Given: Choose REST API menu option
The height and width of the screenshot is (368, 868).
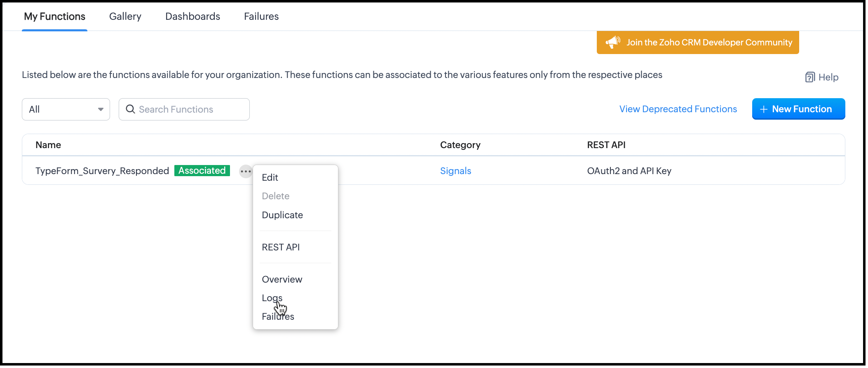Looking at the screenshot, I should [x=281, y=247].
